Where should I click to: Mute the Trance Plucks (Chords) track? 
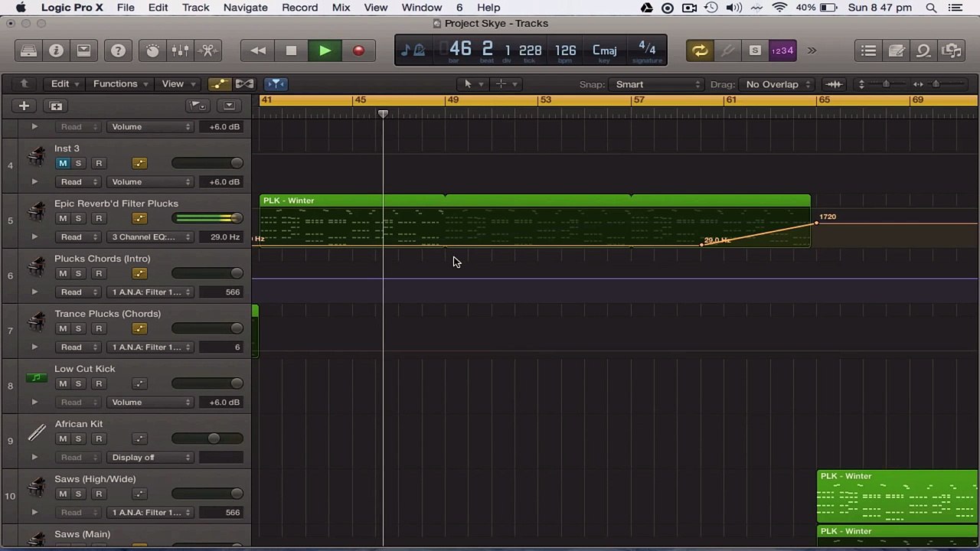(x=63, y=328)
